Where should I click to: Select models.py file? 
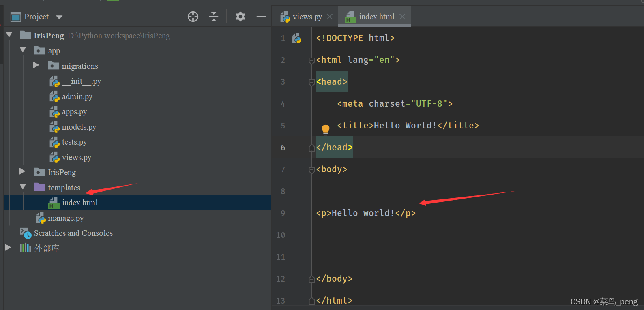(x=79, y=127)
